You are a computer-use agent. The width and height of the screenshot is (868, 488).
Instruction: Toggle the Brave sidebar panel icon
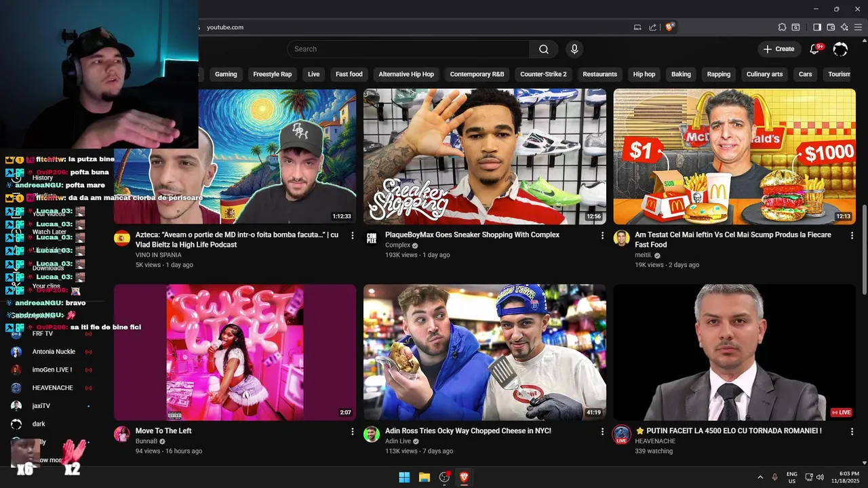817,27
